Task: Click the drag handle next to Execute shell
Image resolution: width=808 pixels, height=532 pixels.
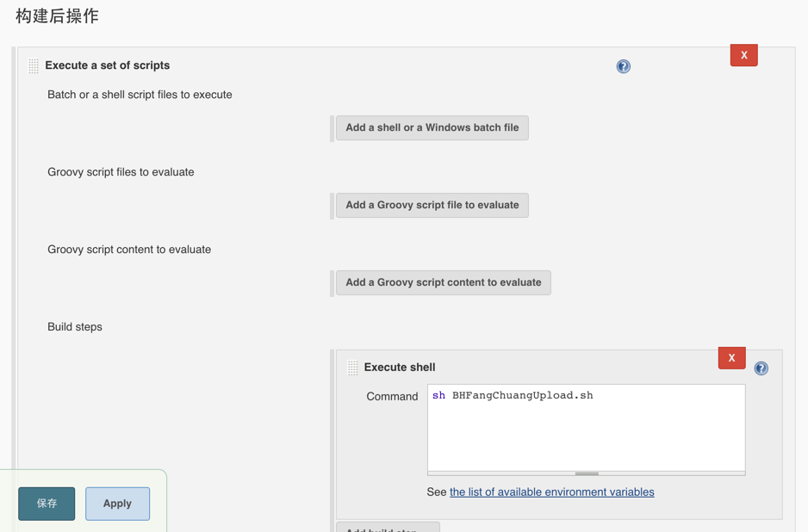Action: pyautogui.click(x=353, y=368)
